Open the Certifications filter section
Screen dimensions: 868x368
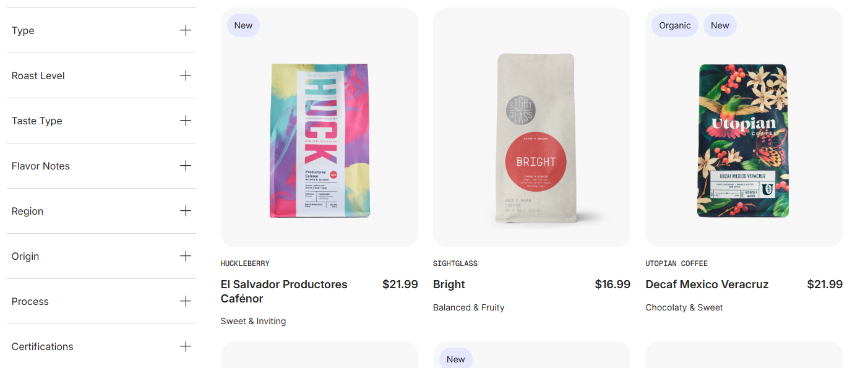[x=43, y=347]
